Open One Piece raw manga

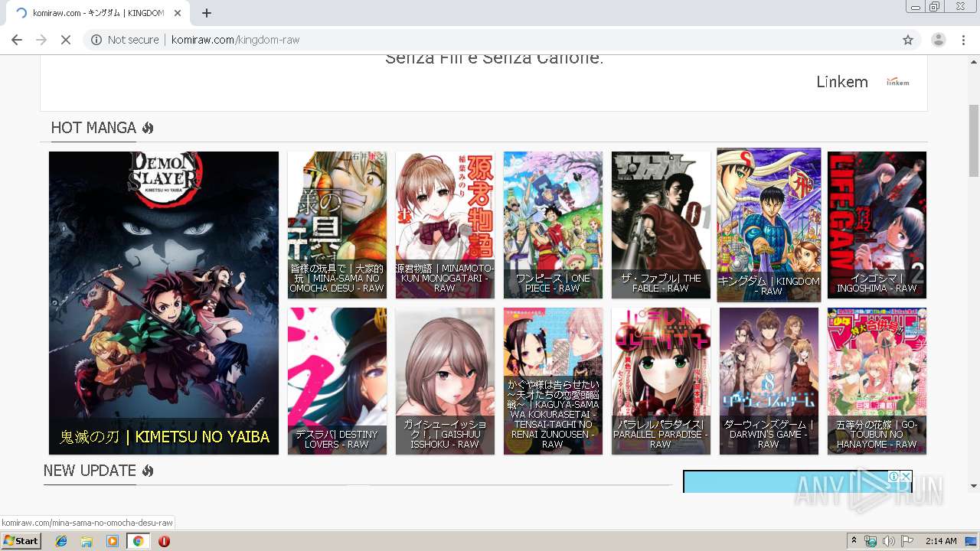pos(553,225)
